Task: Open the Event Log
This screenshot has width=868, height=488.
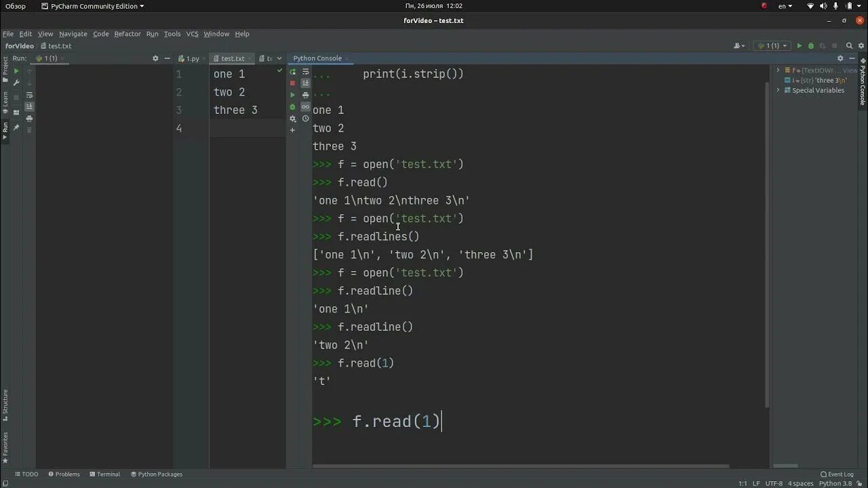Action: coord(836,474)
